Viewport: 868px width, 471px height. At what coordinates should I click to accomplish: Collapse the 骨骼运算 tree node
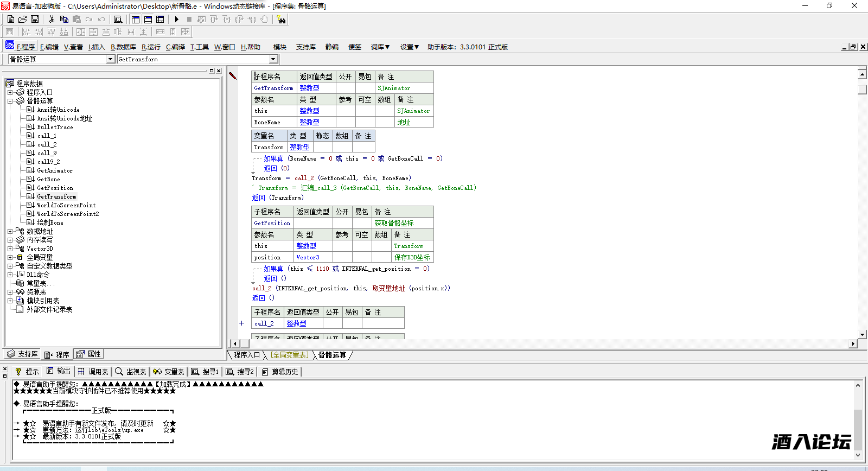[10, 101]
